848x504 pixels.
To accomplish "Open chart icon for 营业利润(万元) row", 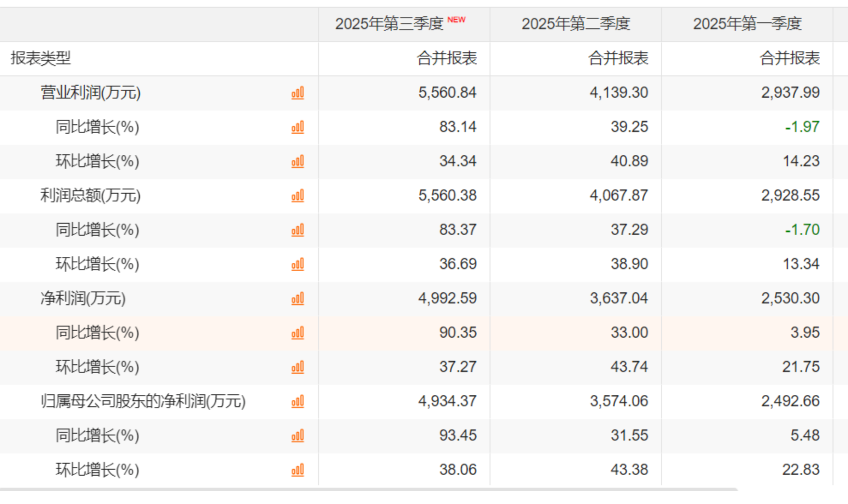I will click(x=298, y=93).
